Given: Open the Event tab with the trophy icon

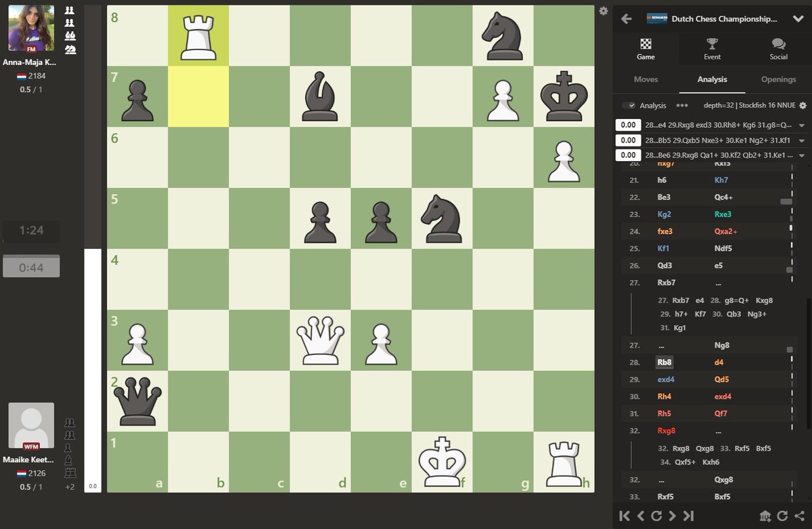Looking at the screenshot, I should click(712, 48).
